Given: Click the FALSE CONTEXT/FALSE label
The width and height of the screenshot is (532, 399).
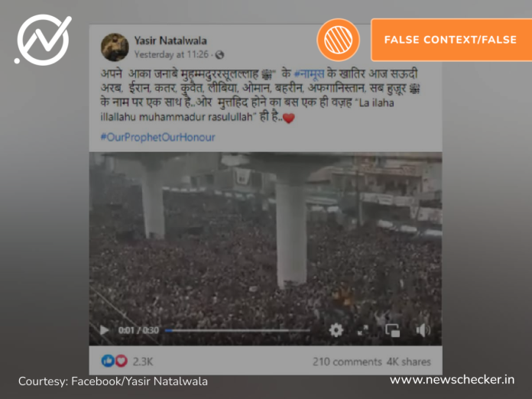Looking at the screenshot, I should (451, 40).
